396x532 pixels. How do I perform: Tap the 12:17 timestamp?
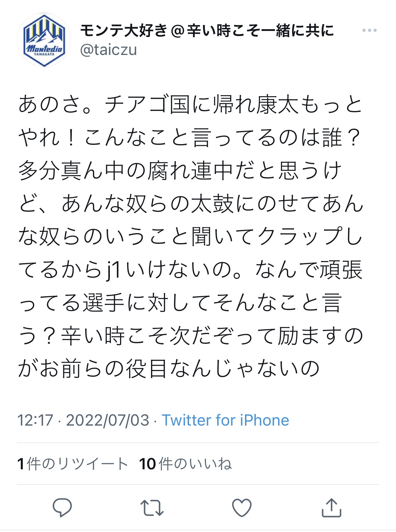coord(35,420)
